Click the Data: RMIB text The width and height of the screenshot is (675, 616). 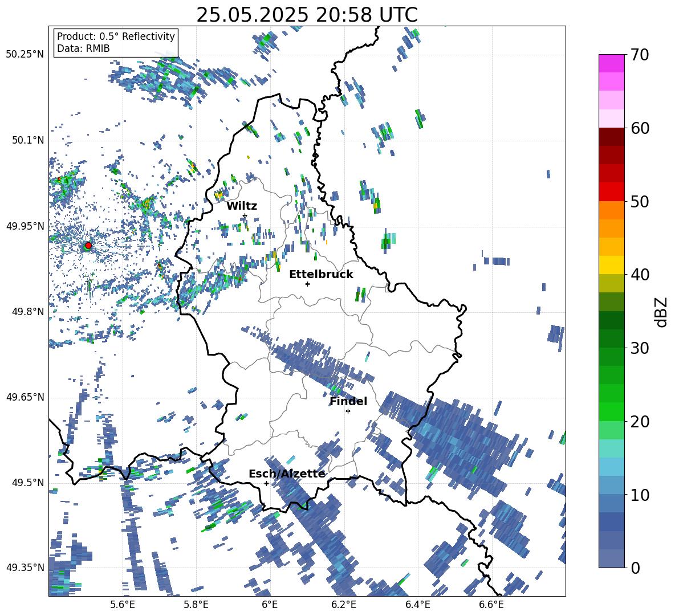pos(83,48)
